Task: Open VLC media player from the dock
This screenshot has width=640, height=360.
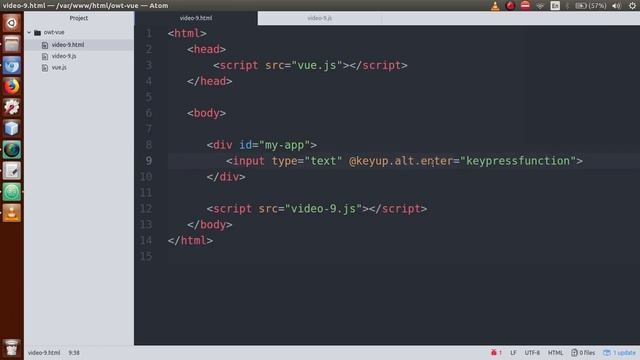Action: [x=11, y=213]
